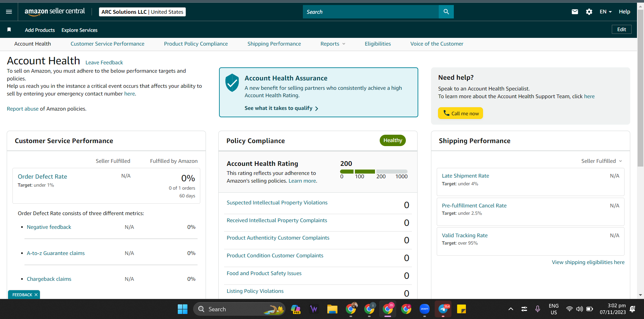This screenshot has height=319, width=644.
Task: Open Copilot preview in taskbar
Action: point(296,309)
